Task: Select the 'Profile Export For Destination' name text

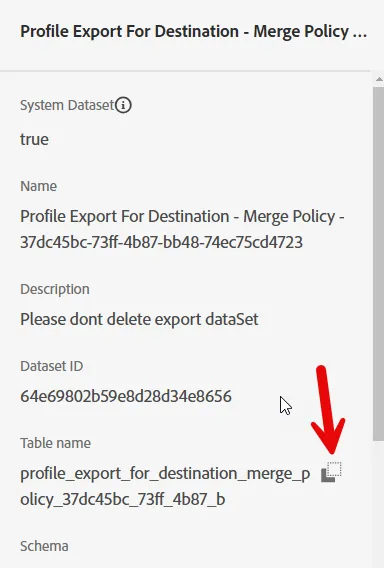Action: [125, 217]
